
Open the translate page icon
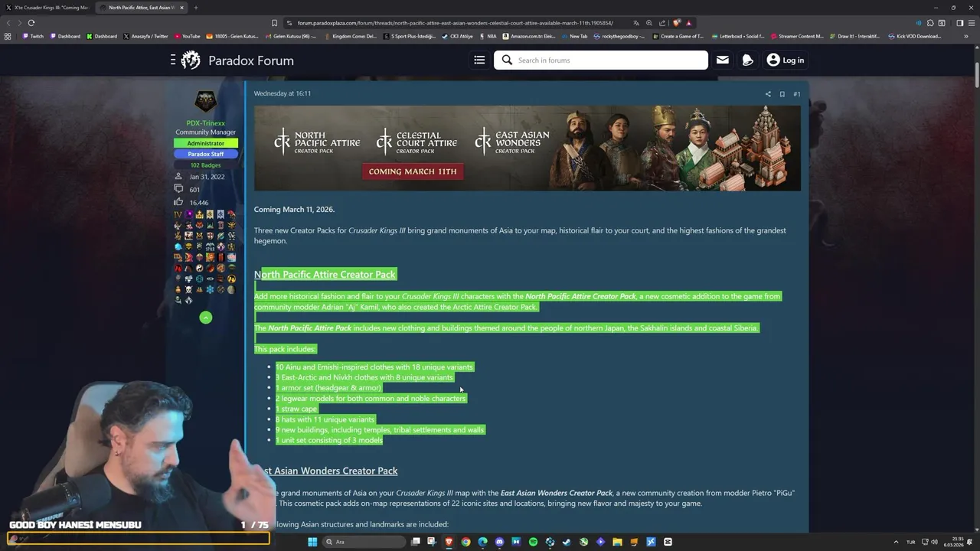click(x=635, y=23)
